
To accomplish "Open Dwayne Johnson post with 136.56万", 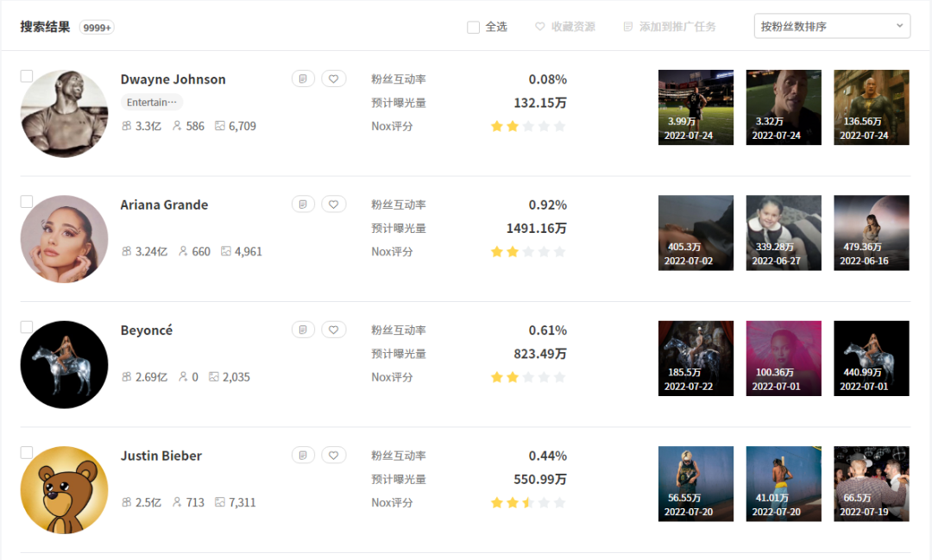I will pos(872,107).
